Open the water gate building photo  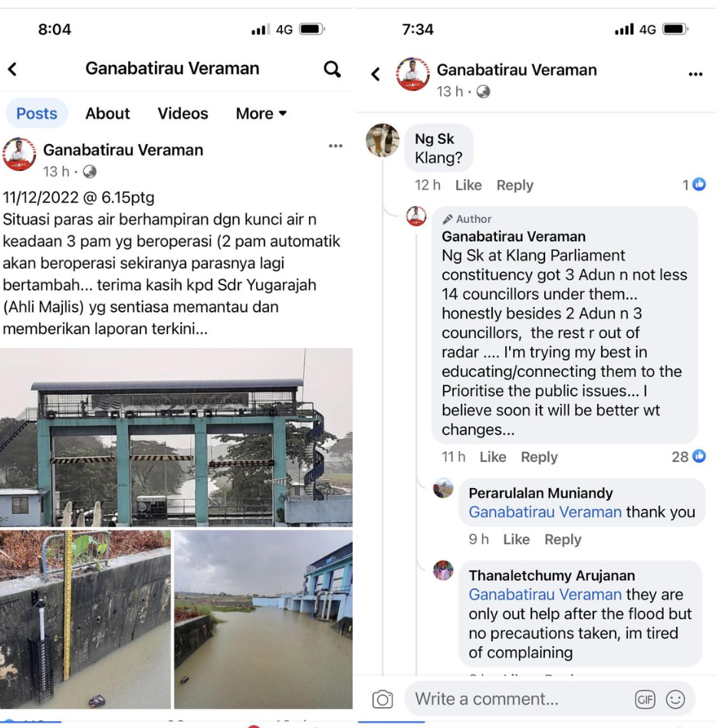[176, 437]
